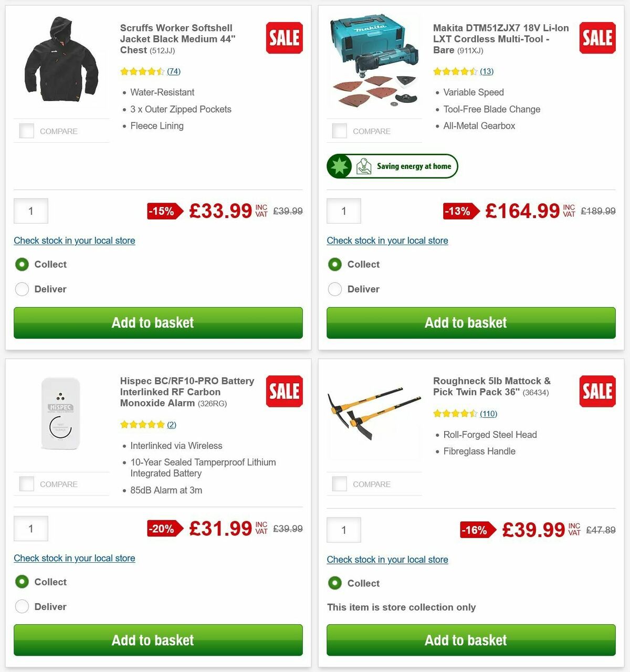630x672 pixels.
Task: Click the Saving energy at home badge
Action: pyautogui.click(x=392, y=166)
